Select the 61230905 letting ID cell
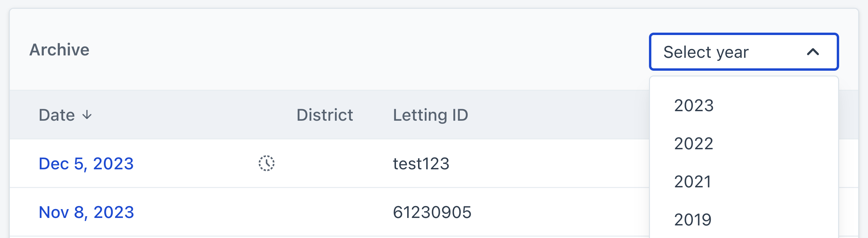 pyautogui.click(x=432, y=212)
